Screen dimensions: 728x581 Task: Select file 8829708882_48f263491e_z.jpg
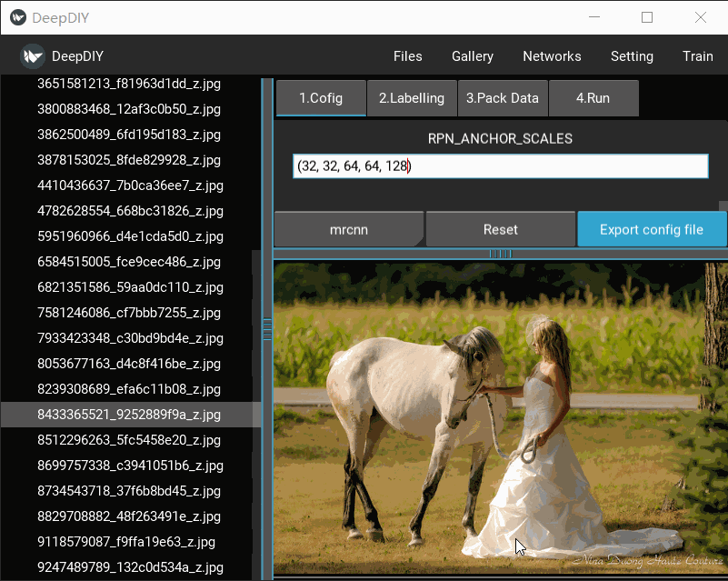pyautogui.click(x=129, y=516)
